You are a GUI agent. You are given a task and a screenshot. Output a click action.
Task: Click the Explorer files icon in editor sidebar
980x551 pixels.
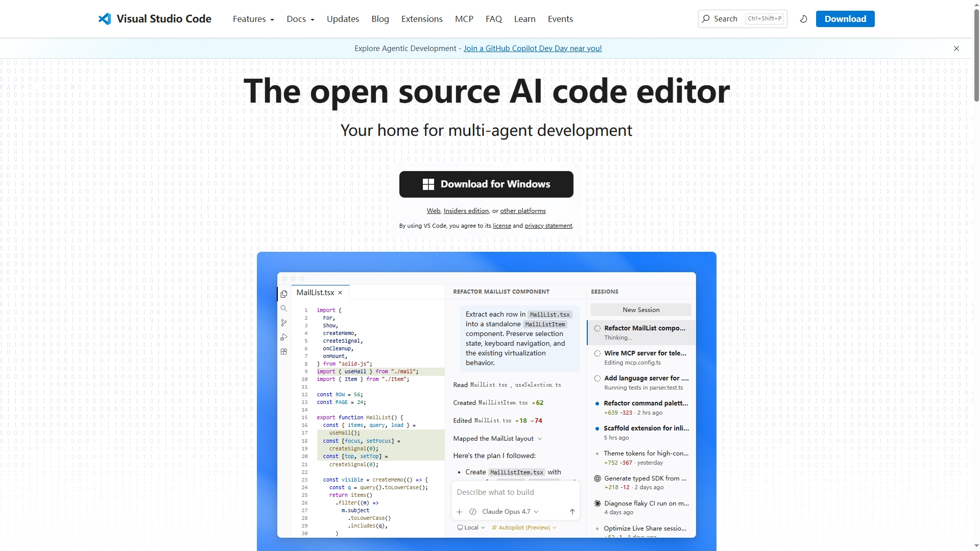pos(284,294)
